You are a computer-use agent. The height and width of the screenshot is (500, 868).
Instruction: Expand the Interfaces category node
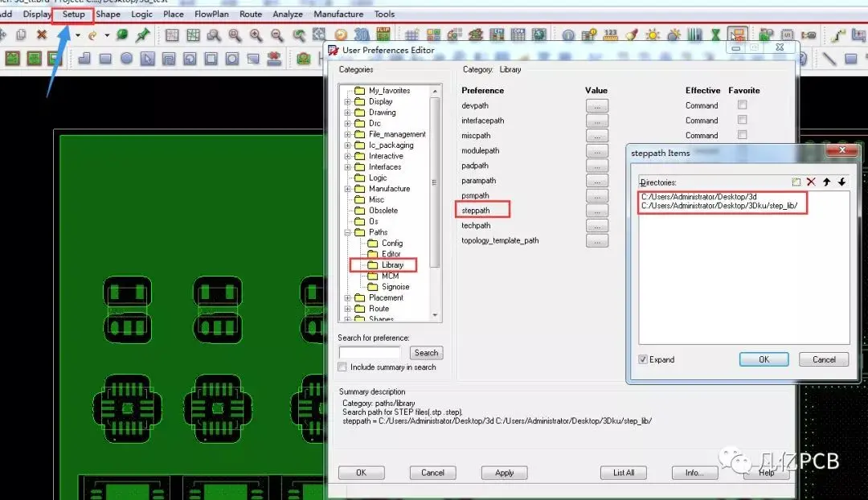tap(348, 167)
